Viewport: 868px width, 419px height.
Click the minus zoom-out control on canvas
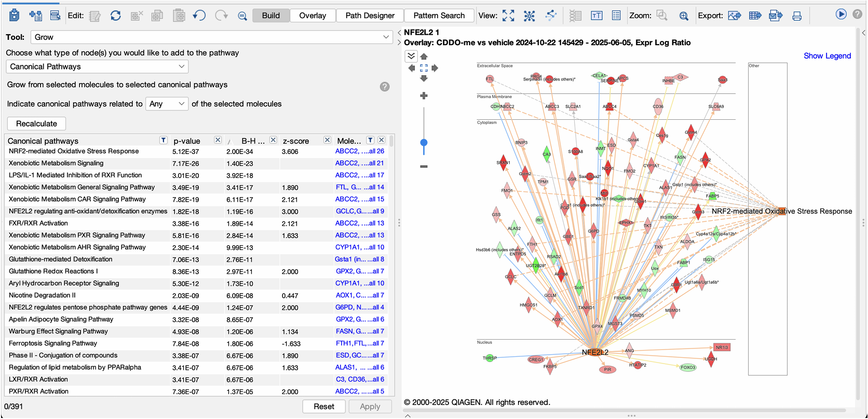pyautogui.click(x=424, y=166)
